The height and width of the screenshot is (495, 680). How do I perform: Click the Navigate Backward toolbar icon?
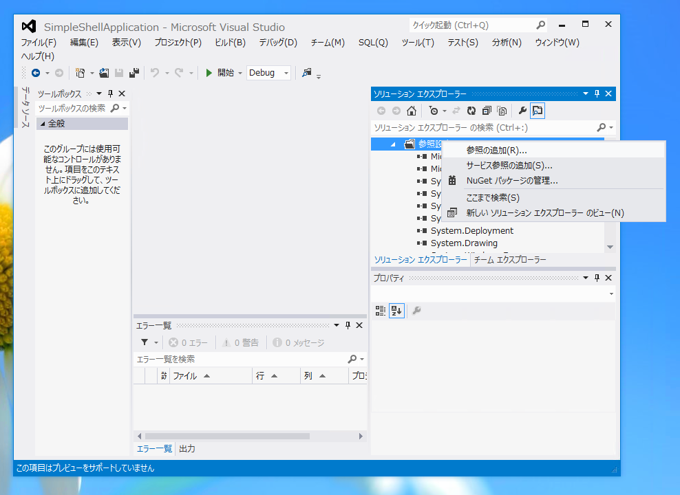[x=36, y=73]
